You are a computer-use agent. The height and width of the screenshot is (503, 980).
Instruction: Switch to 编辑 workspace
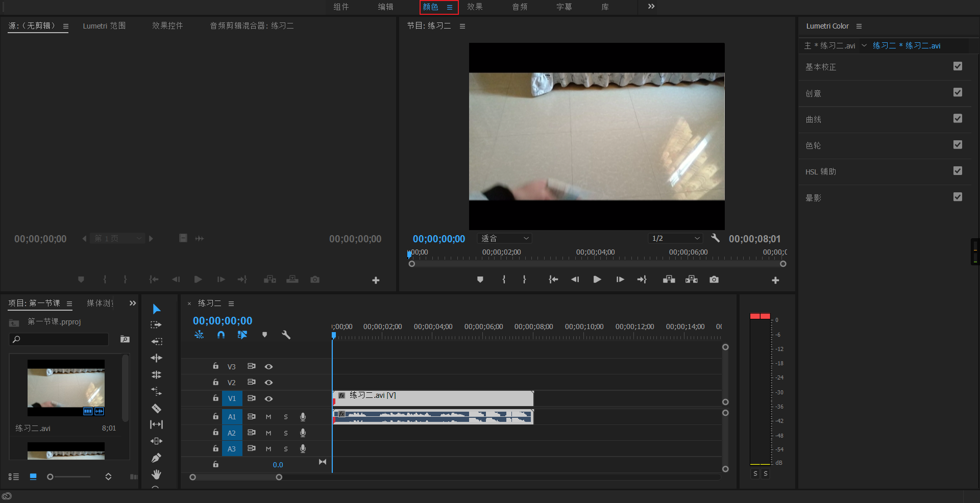(x=386, y=7)
